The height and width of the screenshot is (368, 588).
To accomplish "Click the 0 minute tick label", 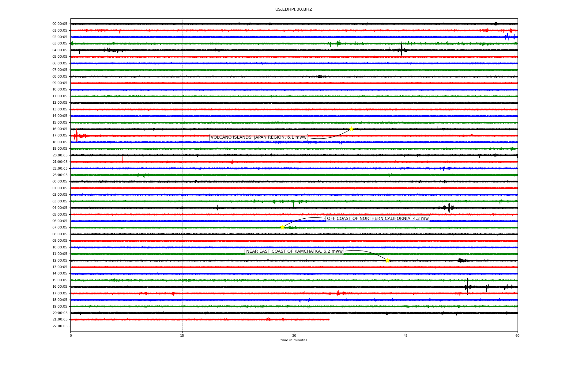I will point(71,335).
